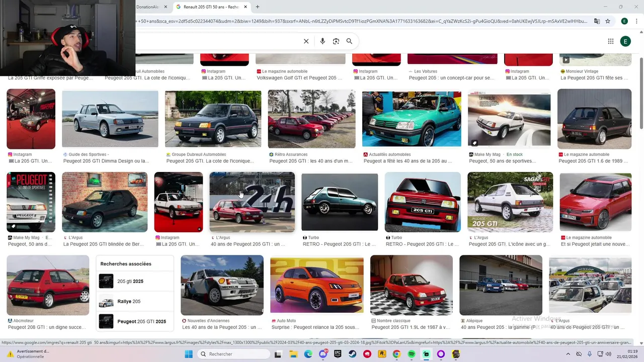The width and height of the screenshot is (644, 362).
Task: Open Epic Games Launcher from taskbar
Action: pyautogui.click(x=338, y=354)
